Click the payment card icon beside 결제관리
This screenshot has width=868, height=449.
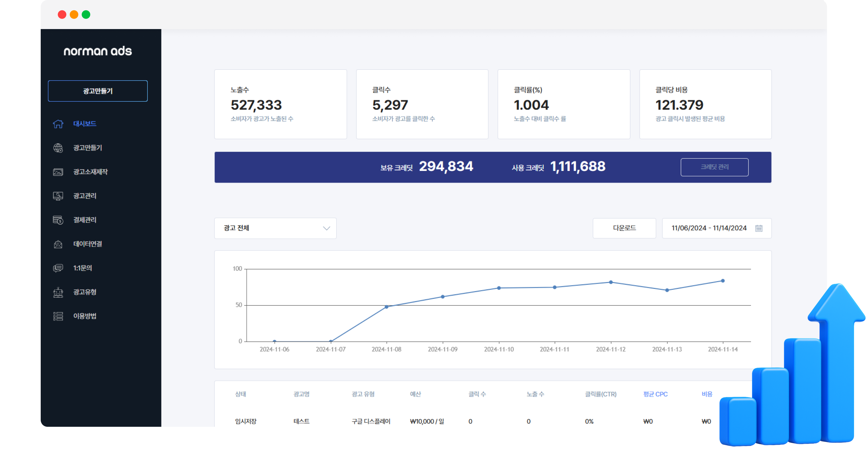[x=58, y=220]
